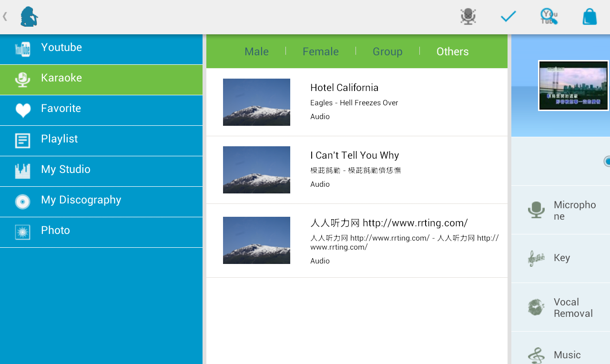Image resolution: width=610 pixels, height=364 pixels.
Task: Click the Audio label under Hotel California
Action: [x=320, y=117]
